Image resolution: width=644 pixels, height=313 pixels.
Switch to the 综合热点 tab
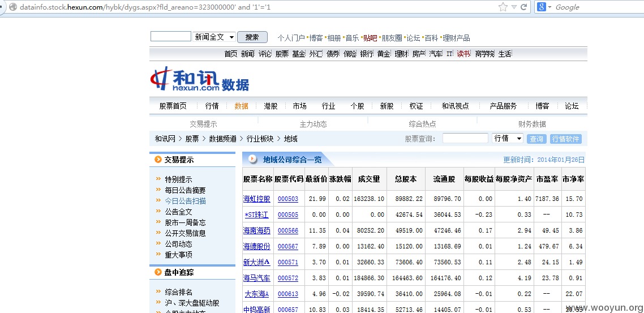pyautogui.click(x=422, y=124)
